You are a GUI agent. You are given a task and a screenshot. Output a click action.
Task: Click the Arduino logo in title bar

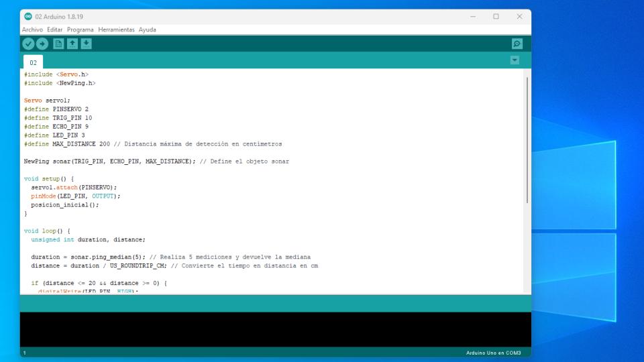click(x=28, y=16)
